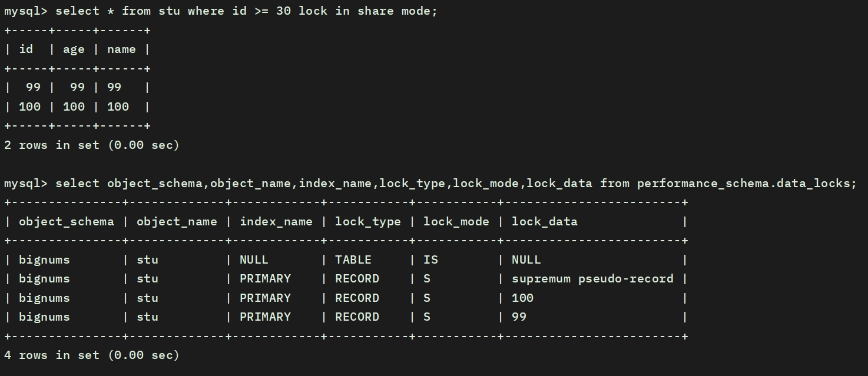Click the "object_name" column header
Viewport: 868px width, 376px height.
pyautogui.click(x=177, y=222)
